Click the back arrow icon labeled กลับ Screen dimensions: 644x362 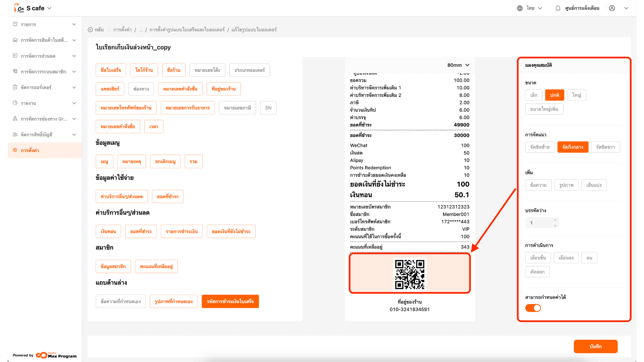[90, 30]
